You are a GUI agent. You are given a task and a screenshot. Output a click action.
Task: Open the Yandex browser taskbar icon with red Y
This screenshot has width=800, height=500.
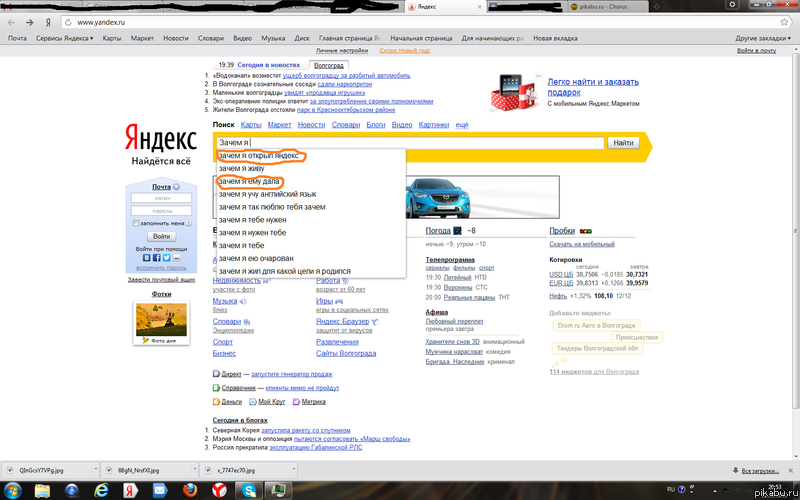pyautogui.click(x=219, y=491)
